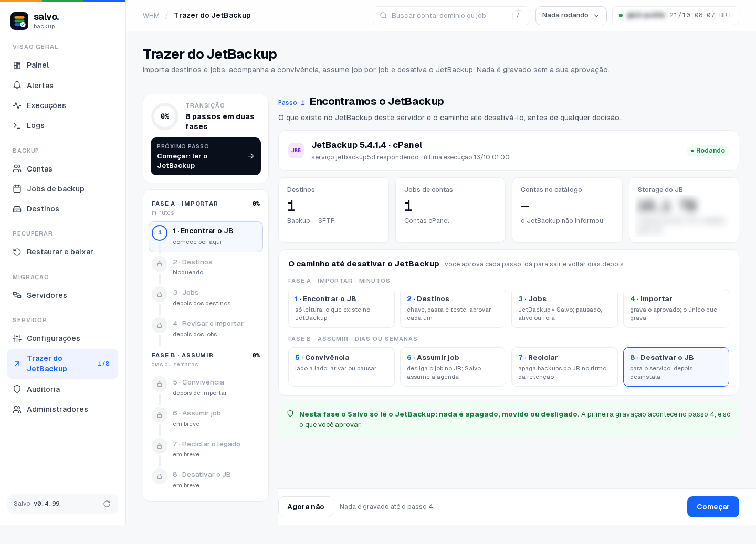Screen dimensions: 756x544
Task: Open card 6 Assumir job
Action: [x=453, y=367]
